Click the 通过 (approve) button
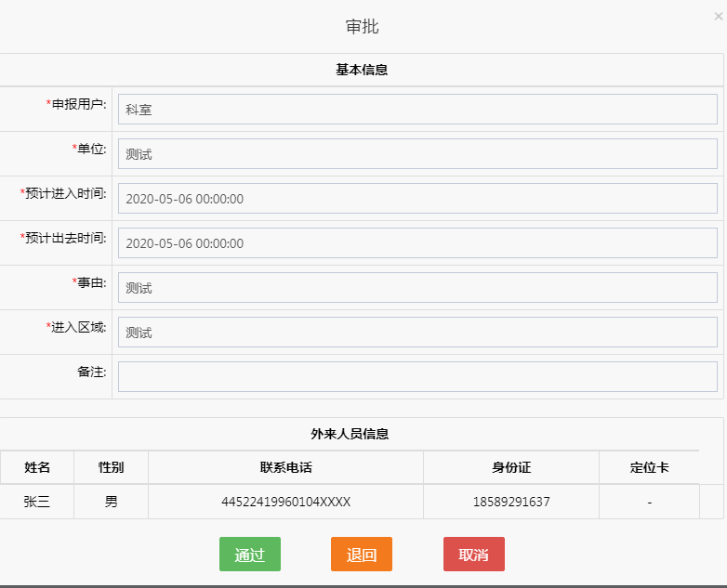 249,555
